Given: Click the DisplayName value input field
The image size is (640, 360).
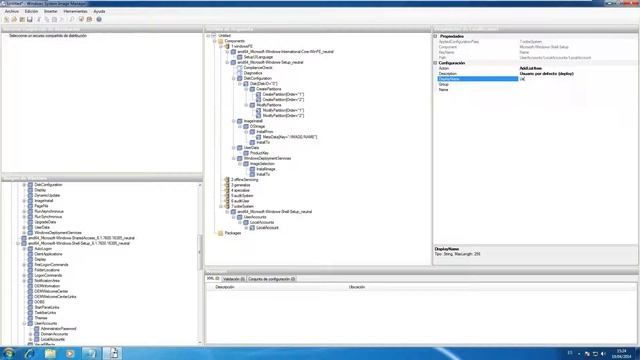Looking at the screenshot, I should pos(577,79).
